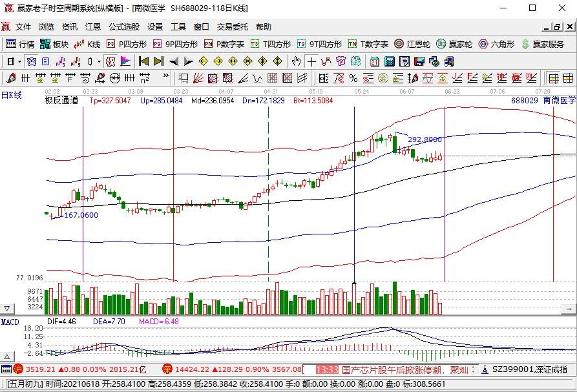Open the 工具 menu
Viewport: 577px width, 392px height.
178,27
